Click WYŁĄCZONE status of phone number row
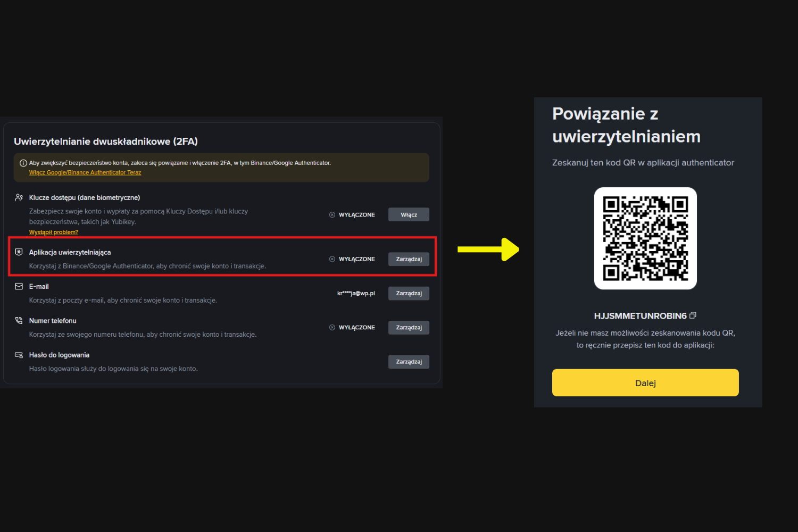The image size is (798, 532). [x=357, y=328]
